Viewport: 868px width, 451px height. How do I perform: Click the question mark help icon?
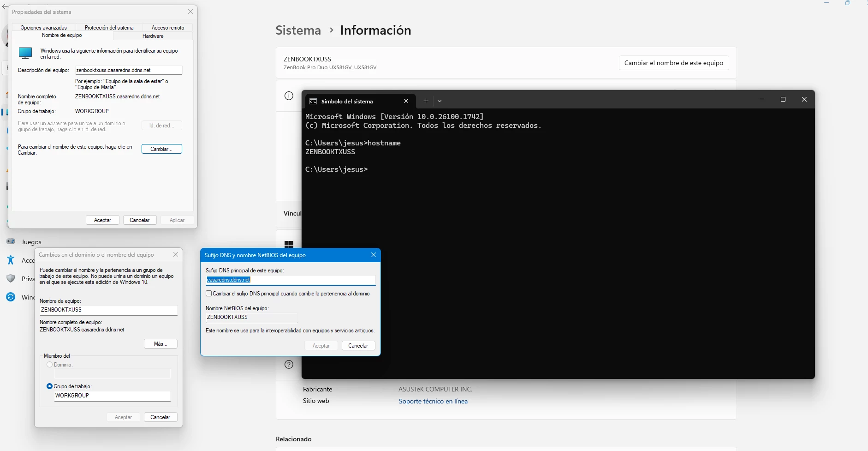tap(289, 365)
